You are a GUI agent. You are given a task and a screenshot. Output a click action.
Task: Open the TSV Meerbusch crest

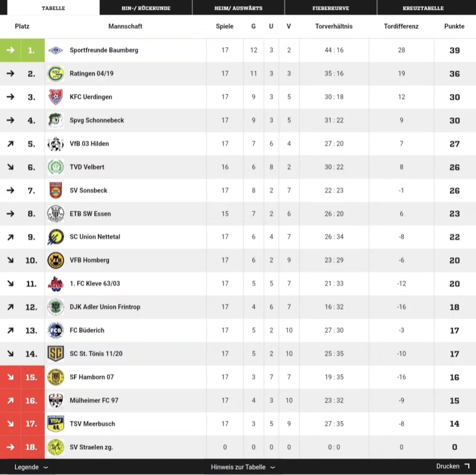(x=56, y=424)
